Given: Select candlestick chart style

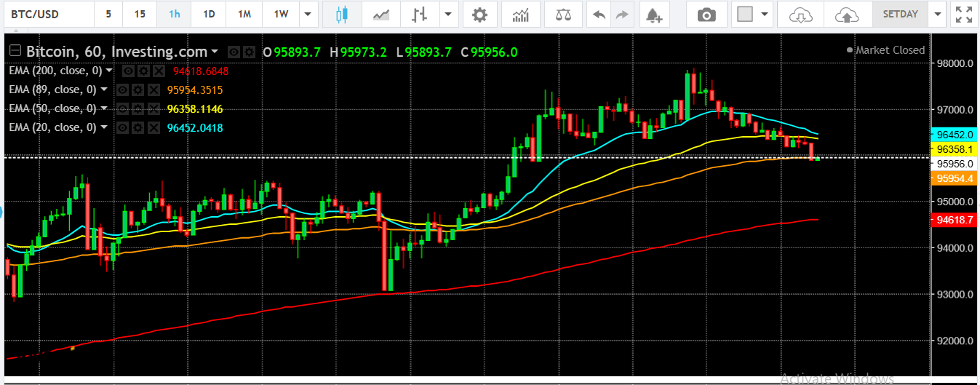Looking at the screenshot, I should (342, 15).
